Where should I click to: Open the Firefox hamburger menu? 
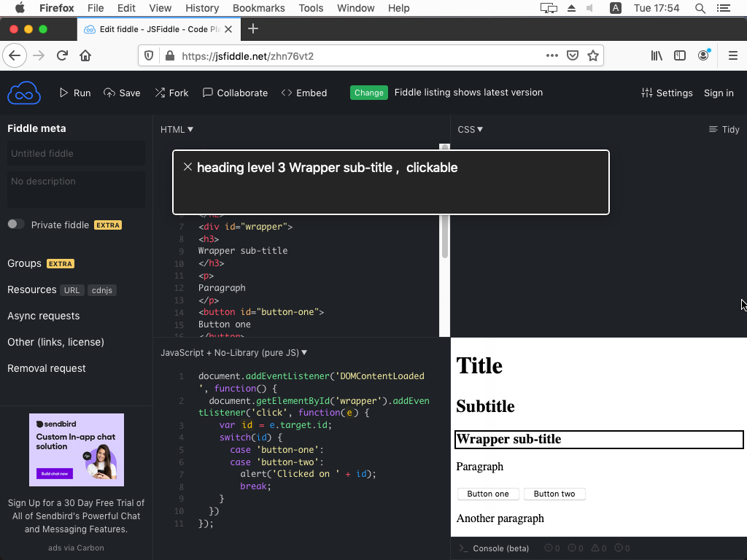click(x=733, y=55)
